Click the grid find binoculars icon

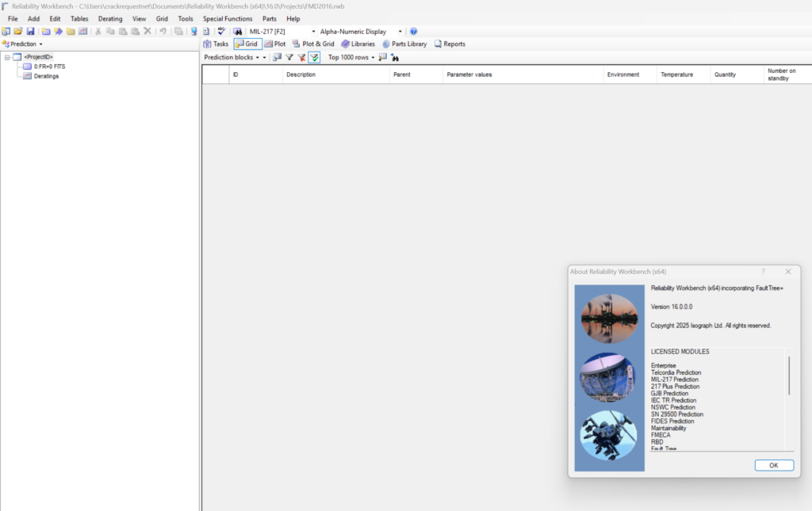395,57
